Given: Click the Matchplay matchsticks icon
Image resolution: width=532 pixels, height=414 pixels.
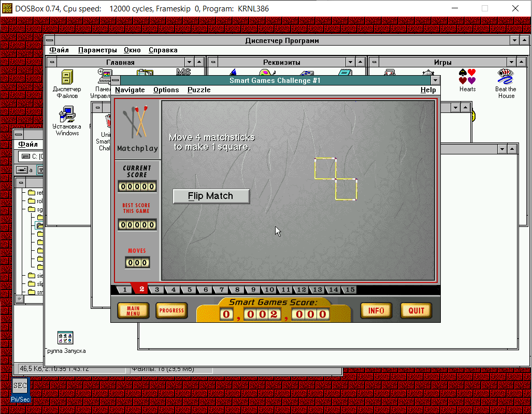Looking at the screenshot, I should pyautogui.click(x=137, y=122).
